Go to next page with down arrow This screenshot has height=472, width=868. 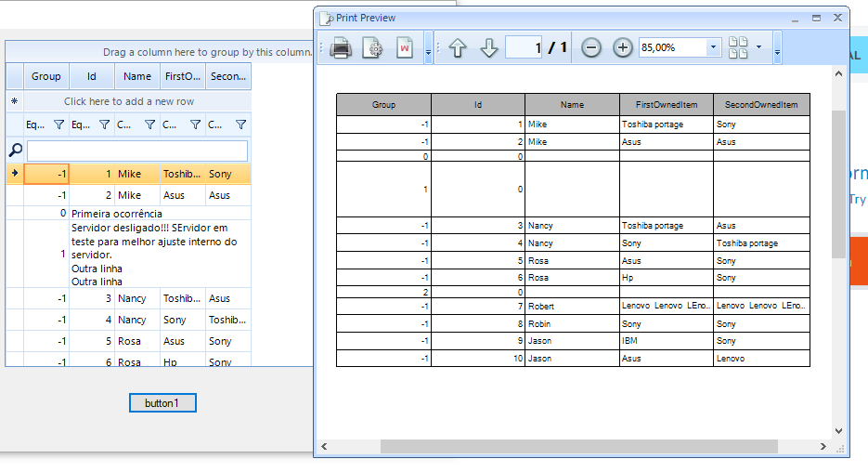click(x=489, y=48)
